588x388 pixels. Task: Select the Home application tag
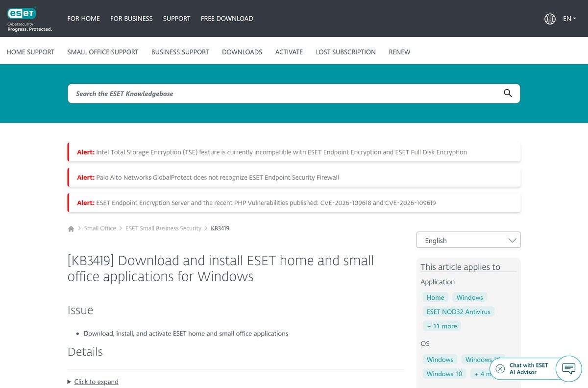pos(435,297)
